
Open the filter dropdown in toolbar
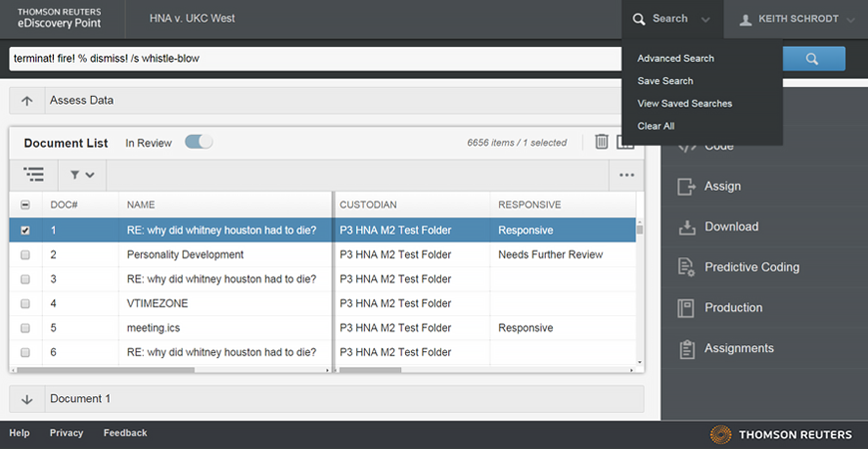(82, 175)
